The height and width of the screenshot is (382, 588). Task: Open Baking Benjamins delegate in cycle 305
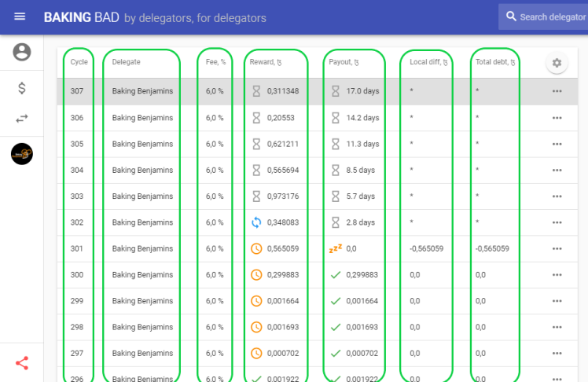[142, 144]
